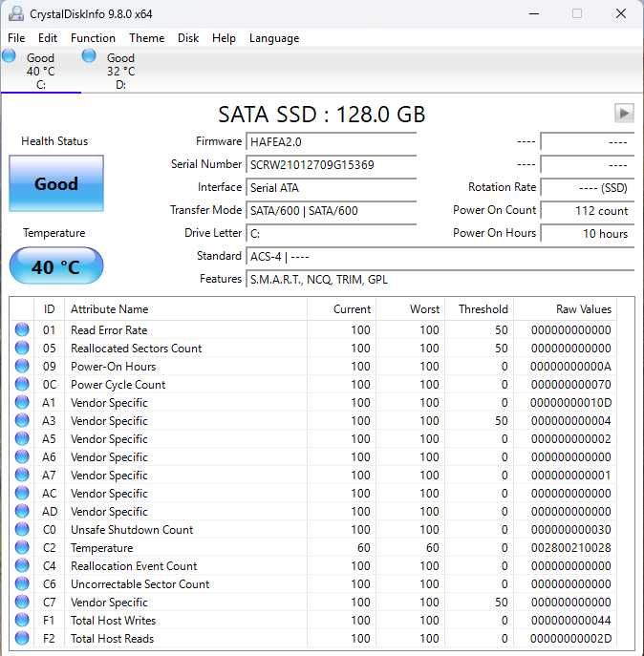Image resolution: width=644 pixels, height=656 pixels.
Task: Click status orb for Reallocated Sectors Count
Action: [22, 349]
